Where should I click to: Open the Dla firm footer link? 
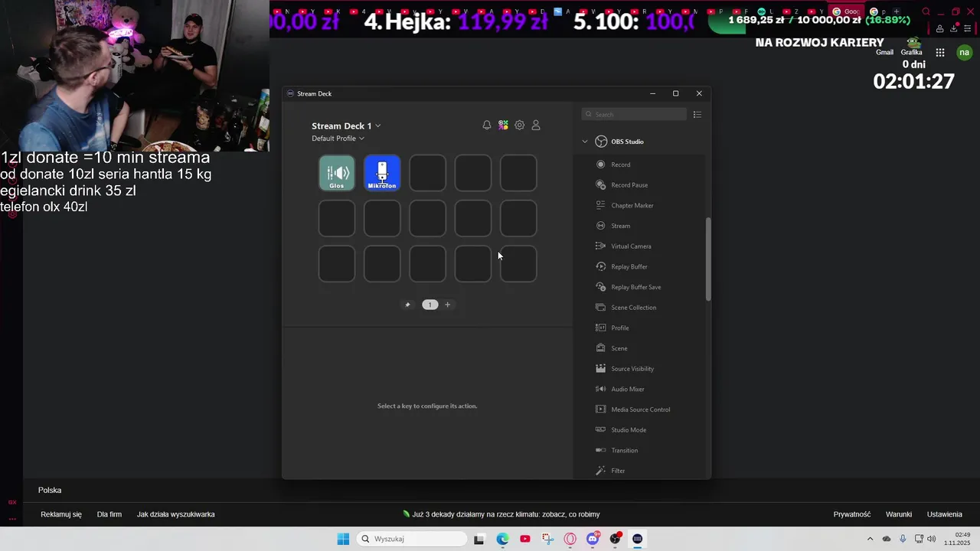(109, 514)
